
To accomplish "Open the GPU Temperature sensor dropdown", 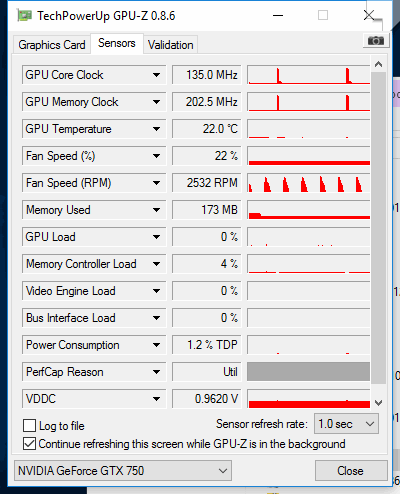I will [156, 129].
